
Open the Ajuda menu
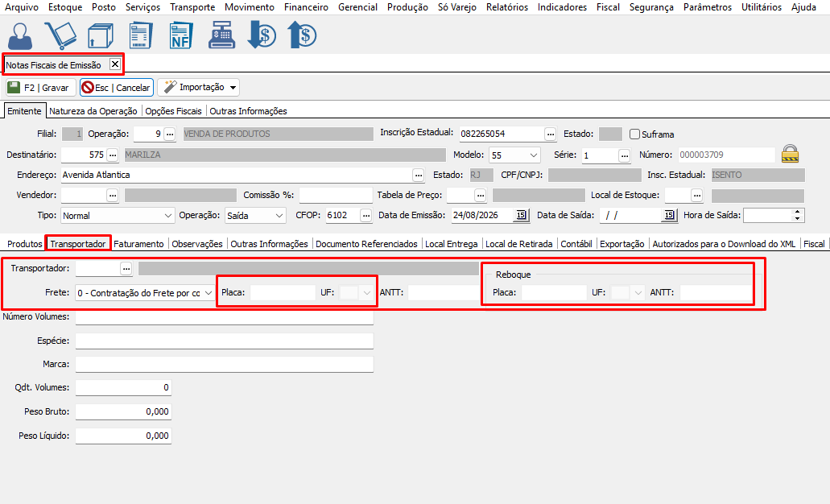803,7
